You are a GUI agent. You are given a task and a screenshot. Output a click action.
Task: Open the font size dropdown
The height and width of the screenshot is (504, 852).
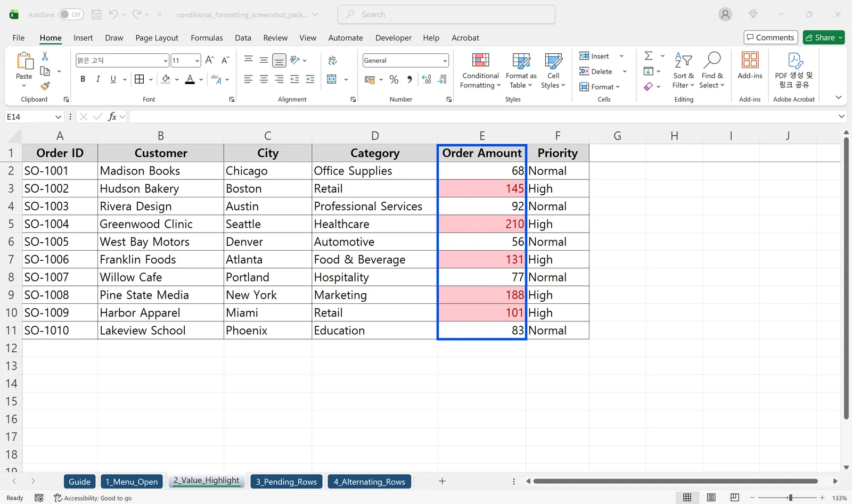pyautogui.click(x=197, y=61)
